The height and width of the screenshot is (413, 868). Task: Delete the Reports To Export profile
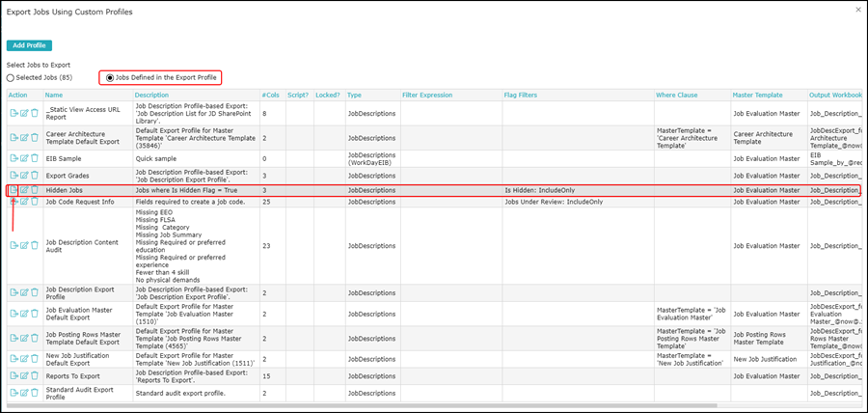click(x=35, y=374)
